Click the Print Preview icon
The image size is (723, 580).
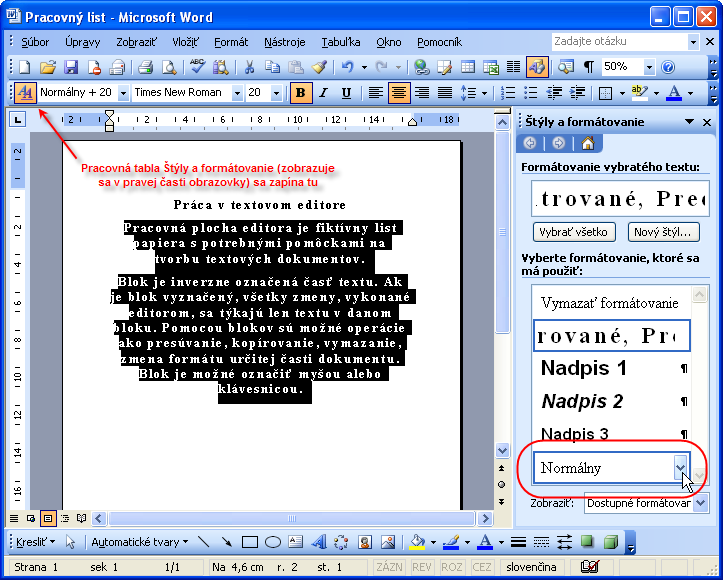click(167, 67)
